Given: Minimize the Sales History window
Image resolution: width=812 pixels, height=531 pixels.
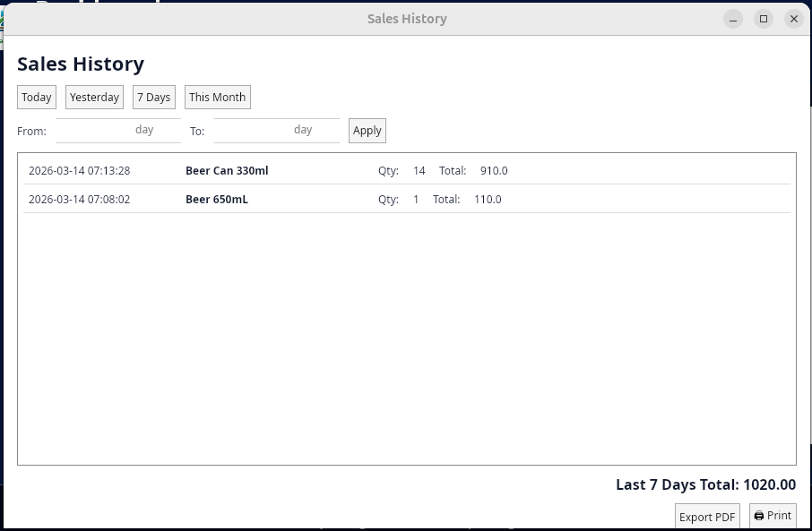Looking at the screenshot, I should pyautogui.click(x=733, y=19).
